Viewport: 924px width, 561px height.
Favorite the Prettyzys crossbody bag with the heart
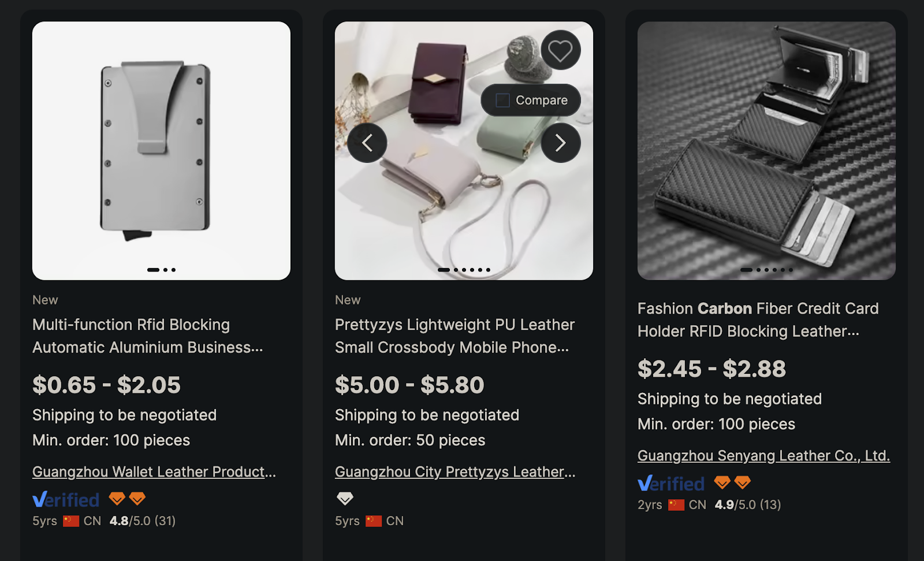(560, 50)
